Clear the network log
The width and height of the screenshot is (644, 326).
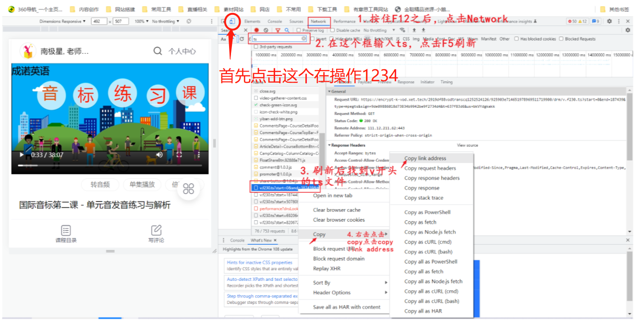(x=266, y=30)
